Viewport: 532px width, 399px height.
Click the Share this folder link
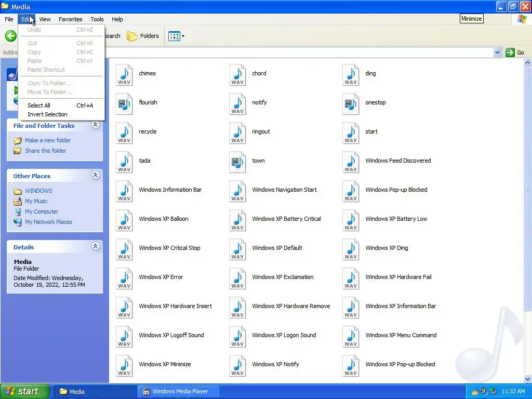pos(46,151)
